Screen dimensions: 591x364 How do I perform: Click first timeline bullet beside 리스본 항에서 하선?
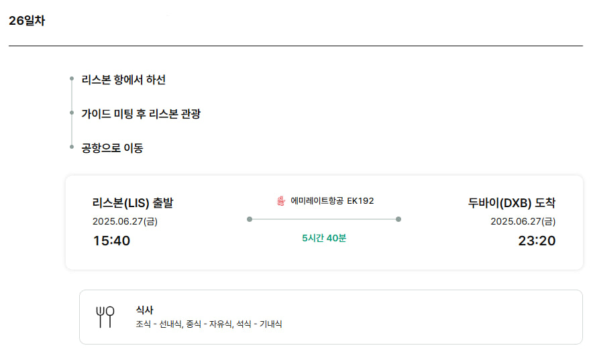point(72,78)
